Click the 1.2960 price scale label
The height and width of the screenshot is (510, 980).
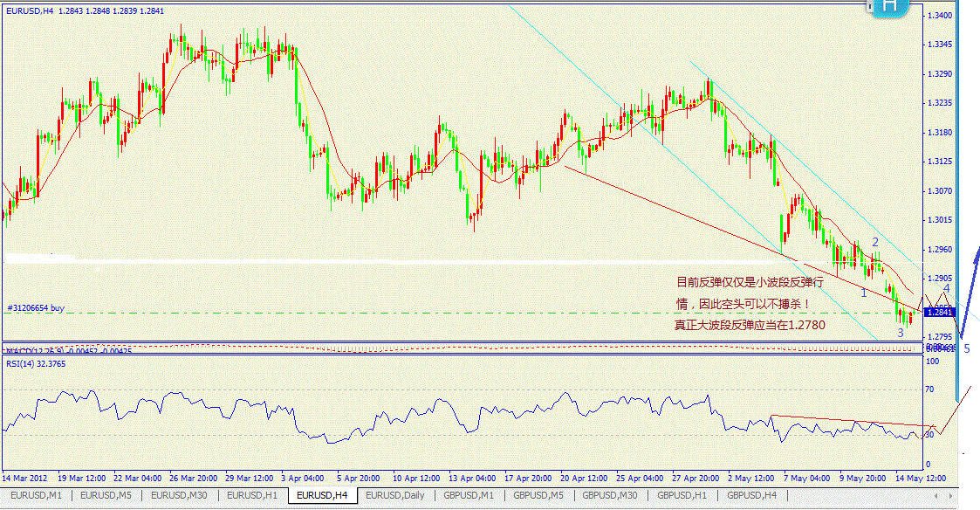point(941,249)
